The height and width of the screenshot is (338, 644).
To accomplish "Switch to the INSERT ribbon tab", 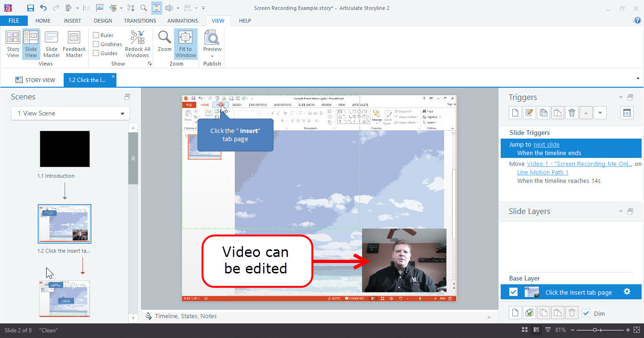I will point(72,21).
